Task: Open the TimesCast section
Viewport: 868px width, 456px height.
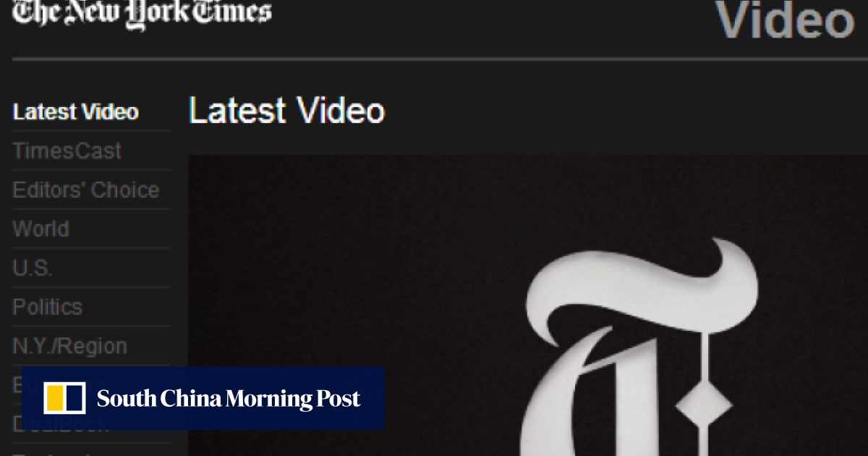Action: 67,151
